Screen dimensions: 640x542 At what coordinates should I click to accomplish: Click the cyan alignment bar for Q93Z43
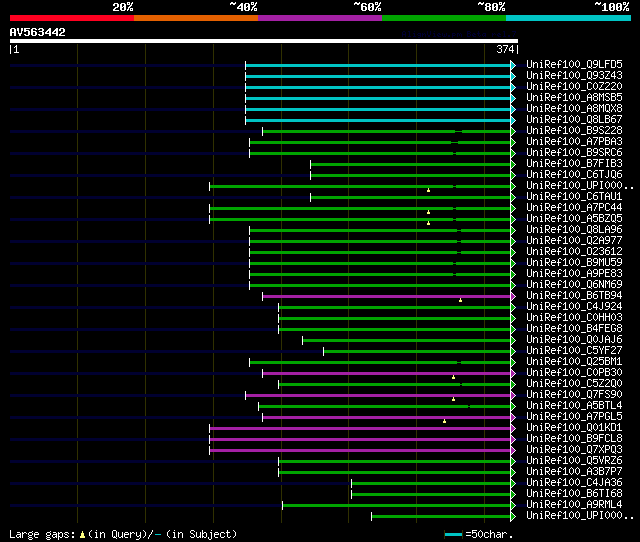378,76
